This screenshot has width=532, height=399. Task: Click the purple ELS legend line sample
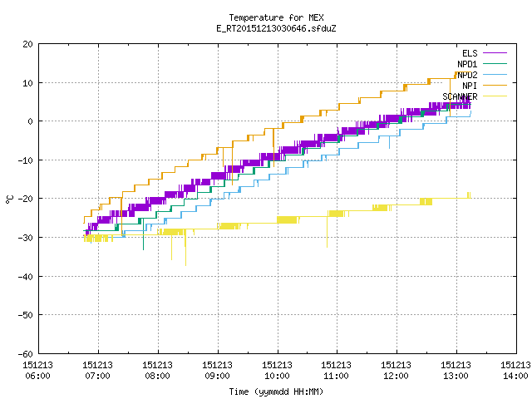point(495,53)
